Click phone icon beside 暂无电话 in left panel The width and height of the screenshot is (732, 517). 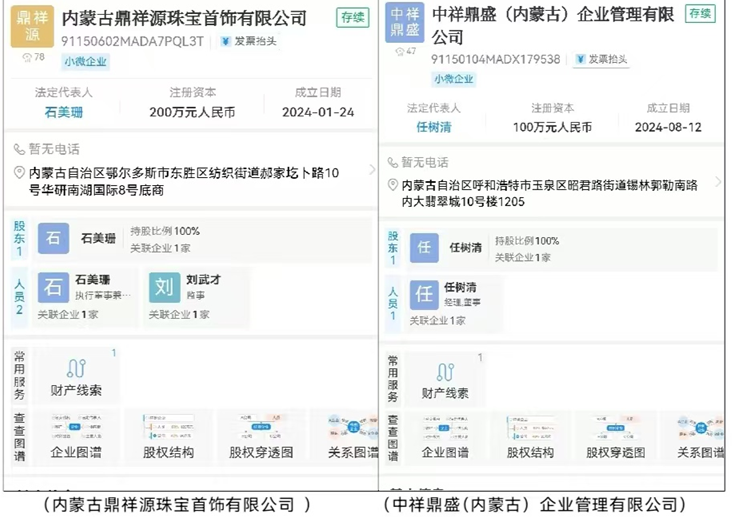(19, 149)
